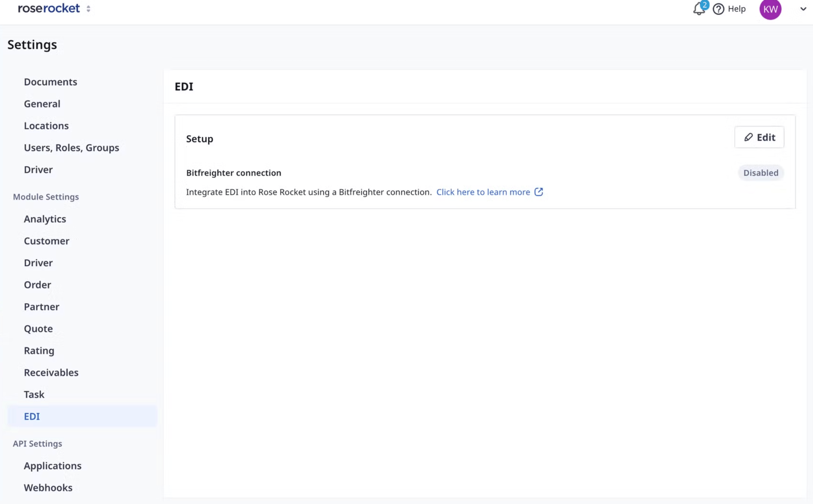Open the KW profile avatar
Viewport: 813px width, 504px height.
coord(770,9)
